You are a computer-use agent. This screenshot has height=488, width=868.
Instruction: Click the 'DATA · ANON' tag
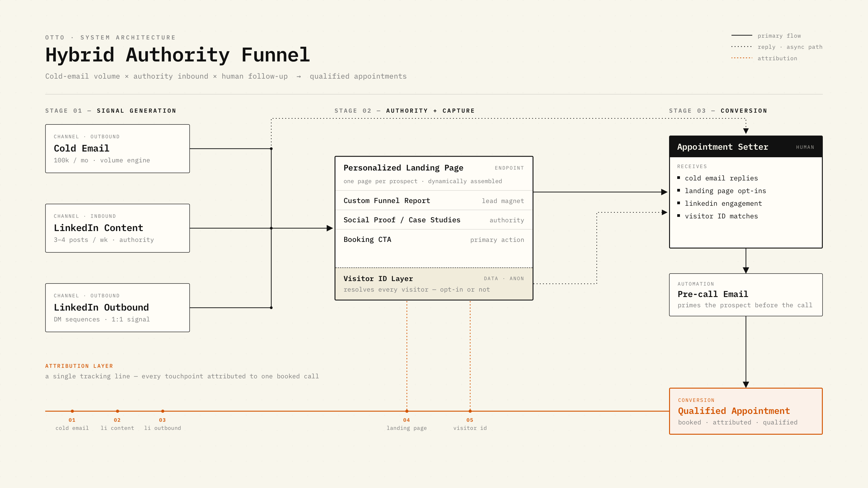coord(504,279)
